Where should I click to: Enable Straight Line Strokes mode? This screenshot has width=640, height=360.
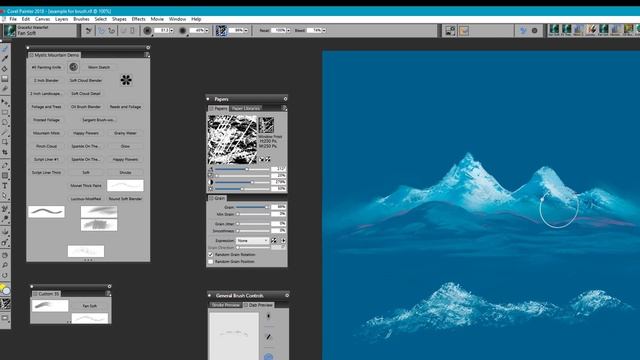[111, 31]
